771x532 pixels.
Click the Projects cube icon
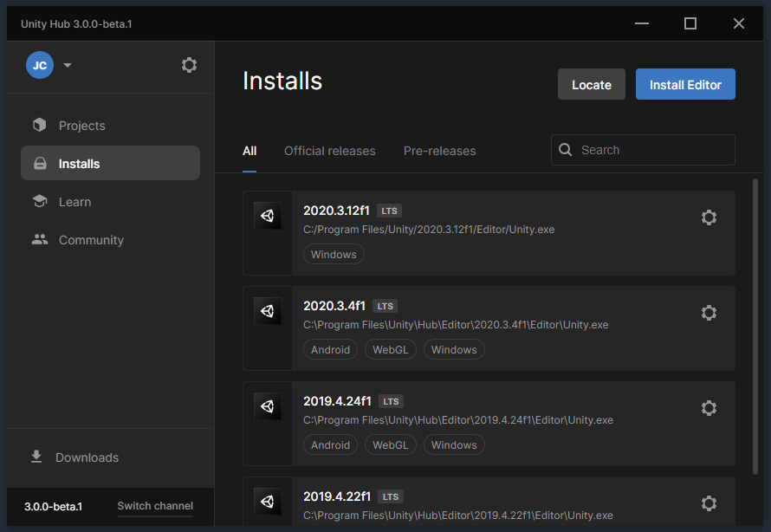(40, 125)
